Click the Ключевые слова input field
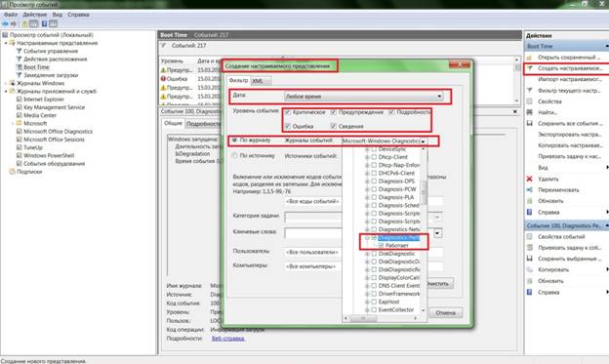The width and height of the screenshot is (609, 364). (x=313, y=232)
